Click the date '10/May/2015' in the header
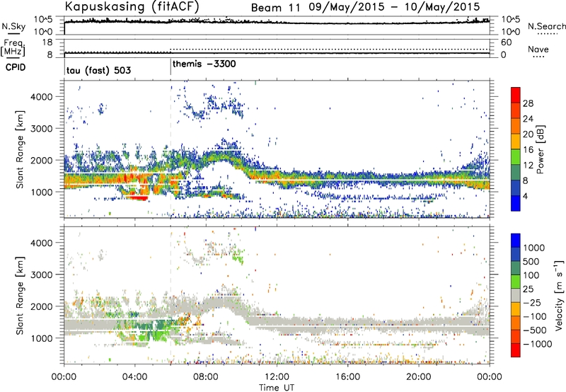The width and height of the screenshot is (566, 392). [442, 7]
